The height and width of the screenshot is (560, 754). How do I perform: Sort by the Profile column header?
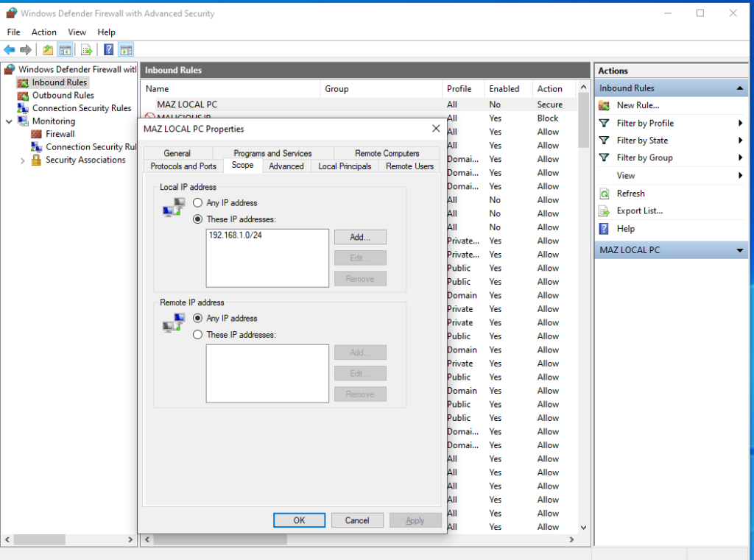coord(463,88)
